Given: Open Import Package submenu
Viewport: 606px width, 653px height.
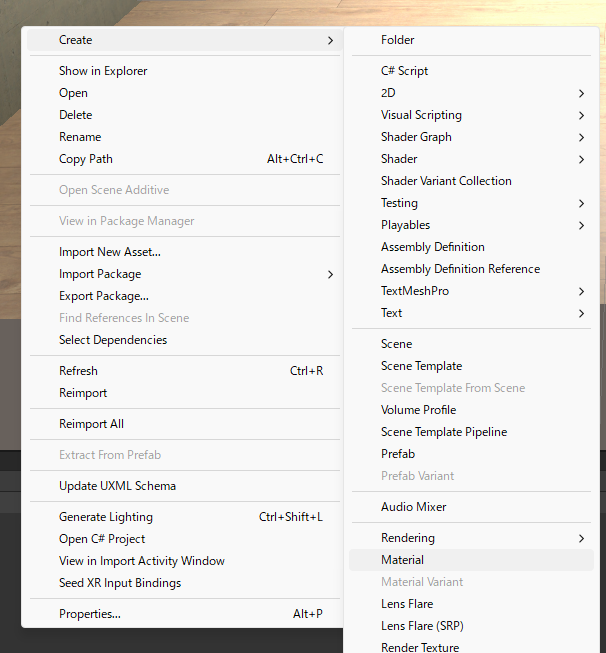Looking at the screenshot, I should pos(185,274).
